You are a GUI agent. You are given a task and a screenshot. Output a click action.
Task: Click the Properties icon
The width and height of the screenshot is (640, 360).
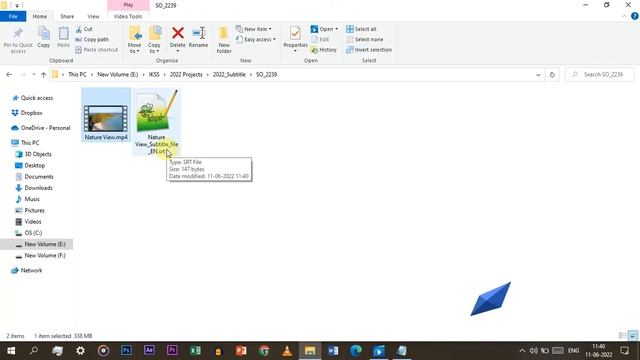pyautogui.click(x=295, y=33)
